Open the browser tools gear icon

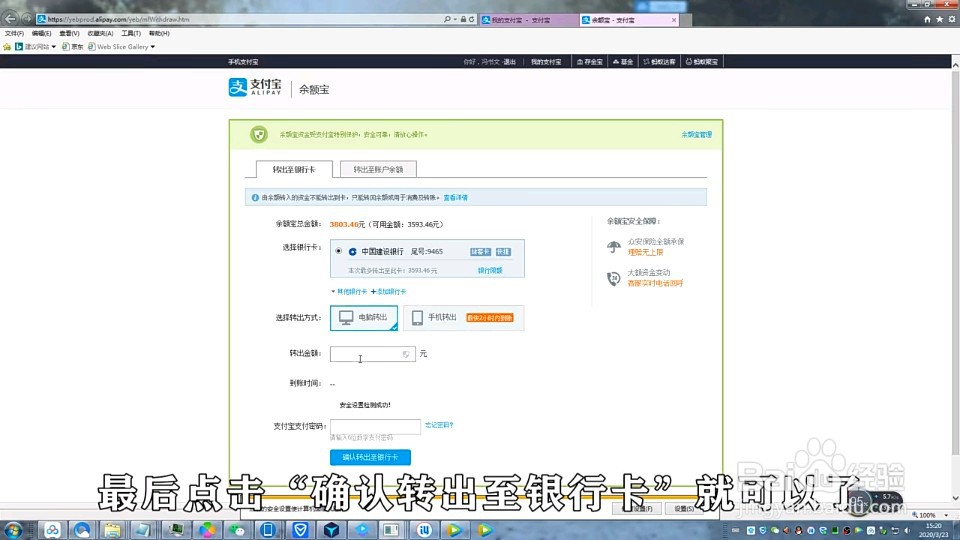952,20
